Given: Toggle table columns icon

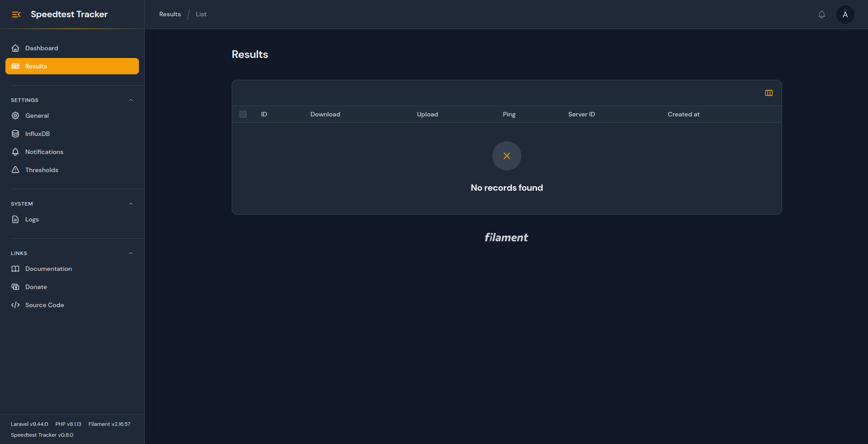Looking at the screenshot, I should pos(769,93).
